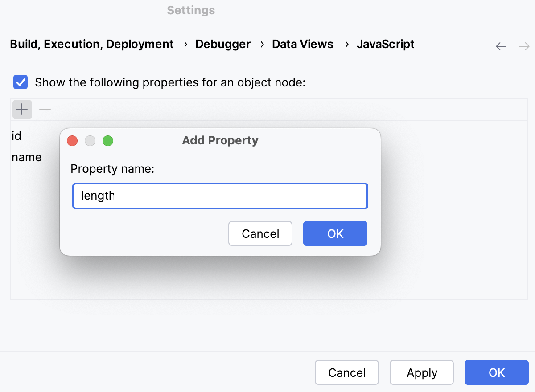
Task: Click the green zoom circle on Add Property dialog
Action: 108,140
